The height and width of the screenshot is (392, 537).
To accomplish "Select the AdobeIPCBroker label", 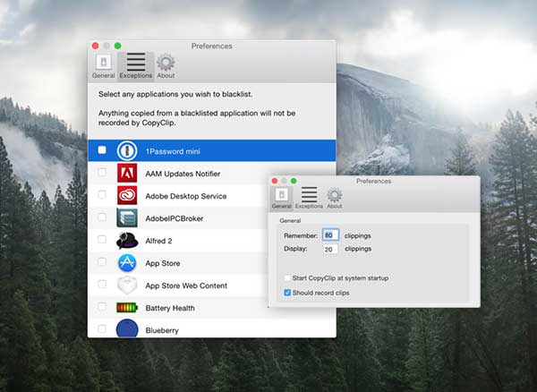I will click(x=174, y=218).
